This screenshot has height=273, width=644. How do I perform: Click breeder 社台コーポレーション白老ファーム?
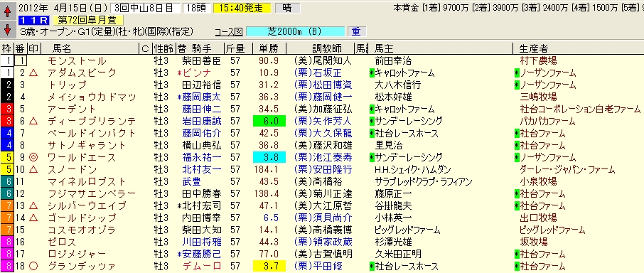click(580, 109)
